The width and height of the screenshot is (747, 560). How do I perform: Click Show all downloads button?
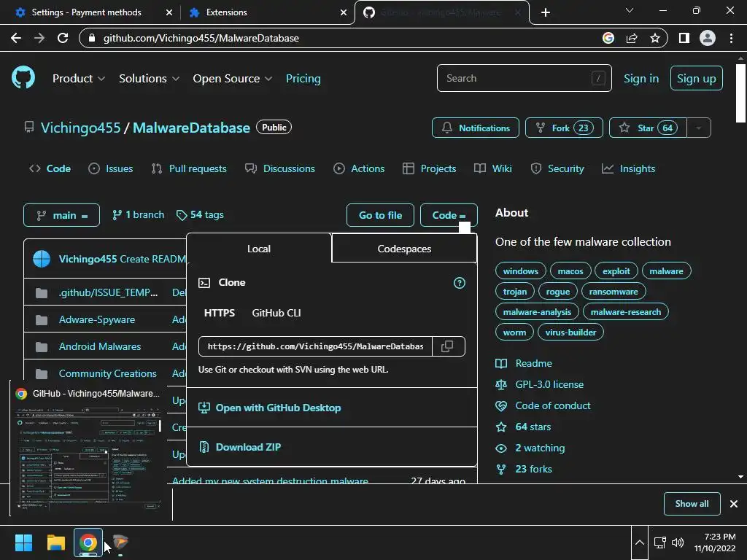point(692,504)
